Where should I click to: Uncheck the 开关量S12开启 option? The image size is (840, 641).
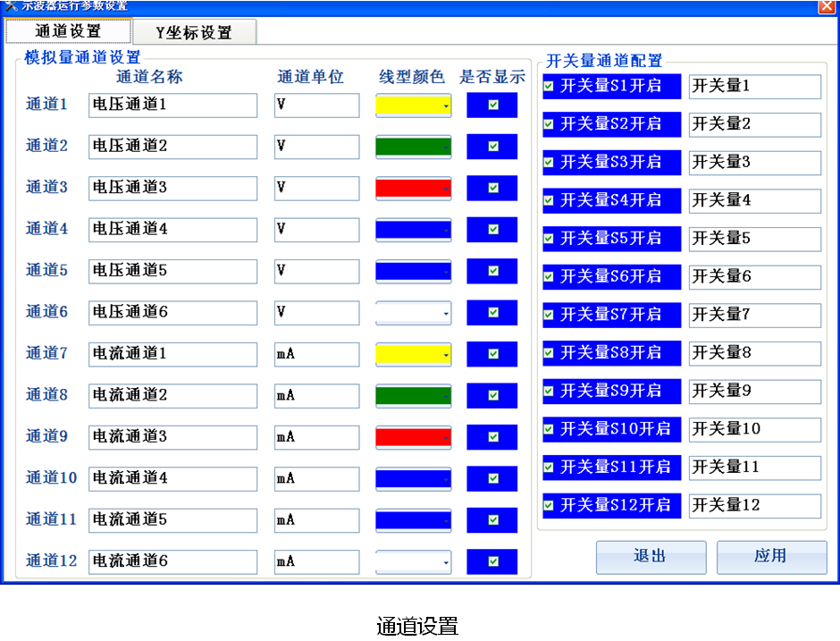click(549, 505)
